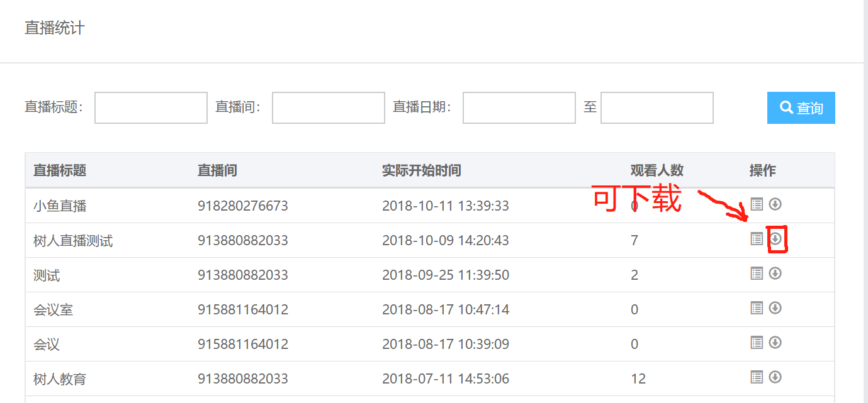The height and width of the screenshot is (403, 868).
Task: Click the end date field after 至
Action: 656,108
